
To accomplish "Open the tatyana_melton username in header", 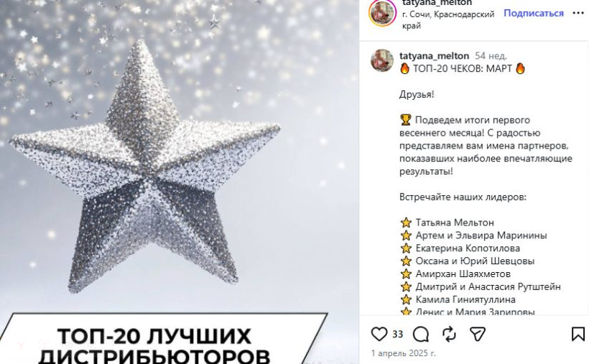I will pos(437,3).
